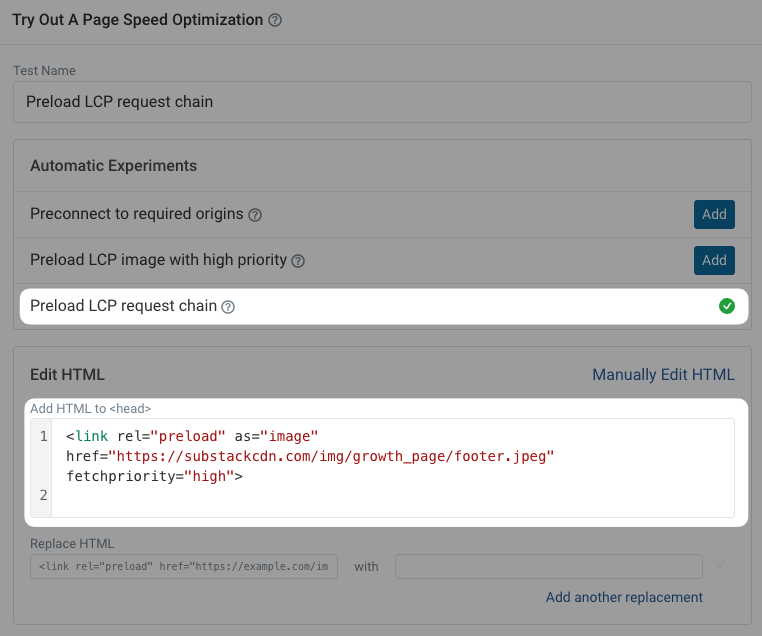This screenshot has height=636, width=762.
Task: Open help icon for Preload LCP request chain
Action: click(228, 307)
